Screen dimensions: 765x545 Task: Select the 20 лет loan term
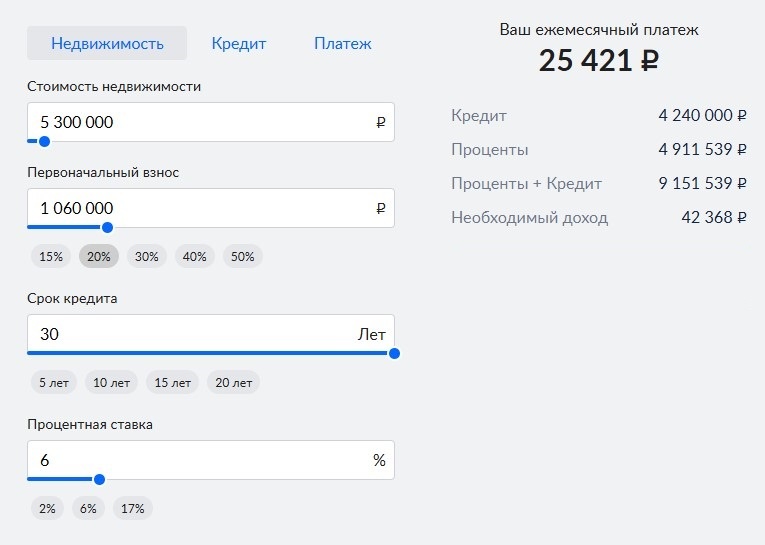tap(233, 383)
